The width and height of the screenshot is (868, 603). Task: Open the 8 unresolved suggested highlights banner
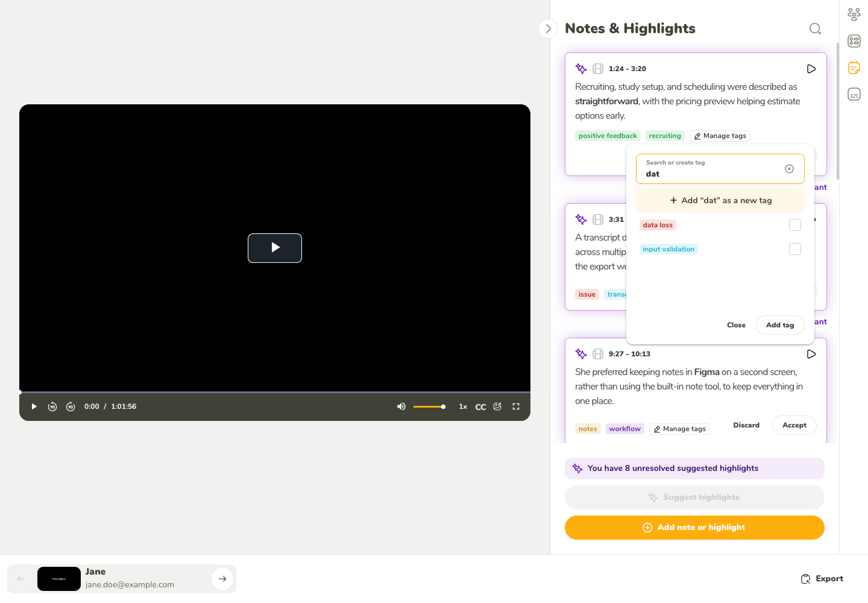pyautogui.click(x=694, y=469)
